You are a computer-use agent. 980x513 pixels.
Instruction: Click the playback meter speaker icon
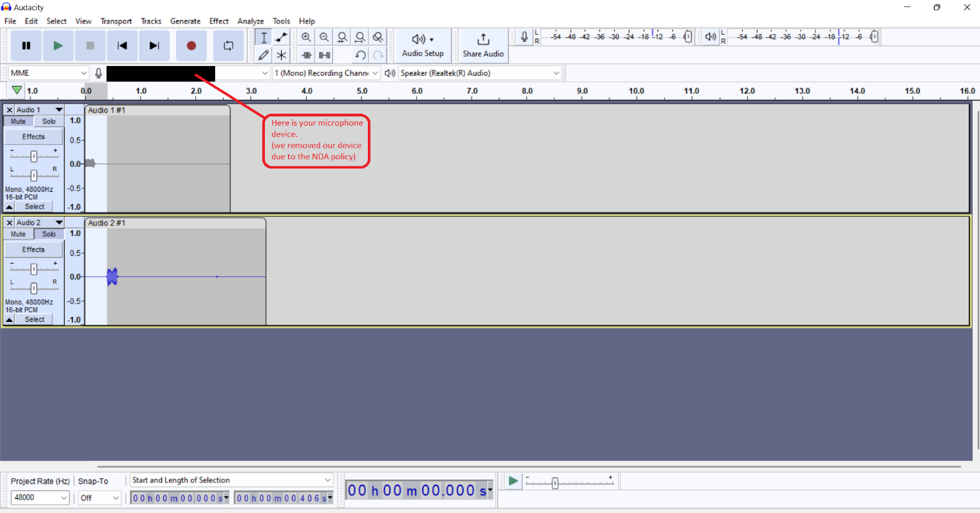(x=710, y=37)
